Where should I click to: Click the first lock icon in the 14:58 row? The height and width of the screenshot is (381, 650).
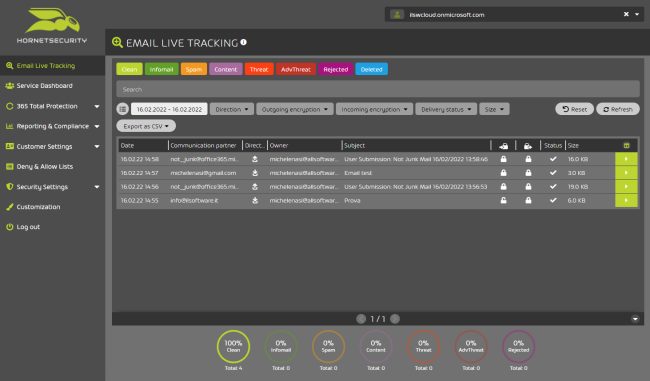pos(503,159)
